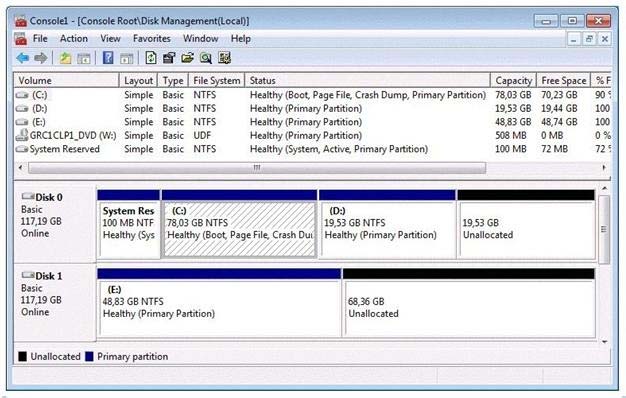Click the disk pane scroll up arrow
The image size is (626, 398).
click(604, 188)
